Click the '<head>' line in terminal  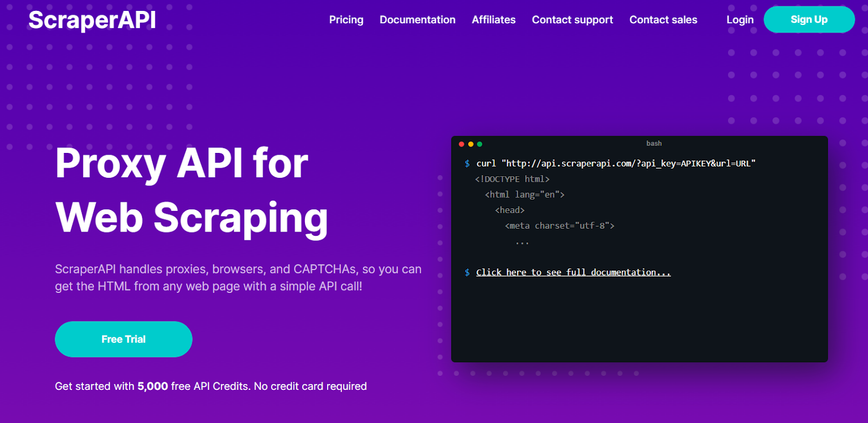(x=509, y=210)
